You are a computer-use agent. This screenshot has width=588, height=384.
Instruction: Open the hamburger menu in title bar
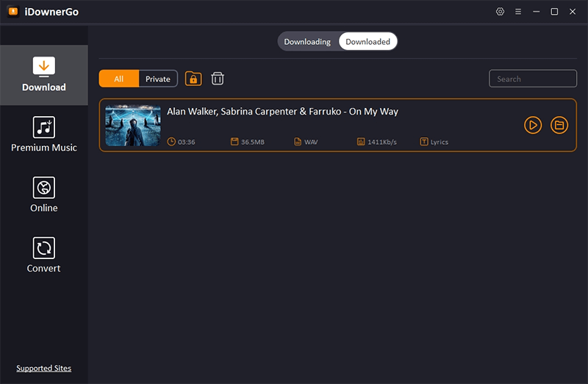coord(518,12)
